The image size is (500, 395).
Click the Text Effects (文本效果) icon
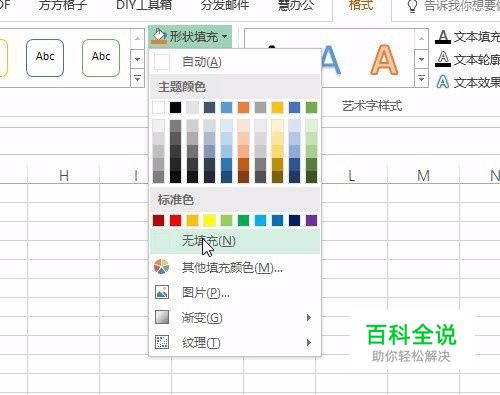pyautogui.click(x=443, y=82)
